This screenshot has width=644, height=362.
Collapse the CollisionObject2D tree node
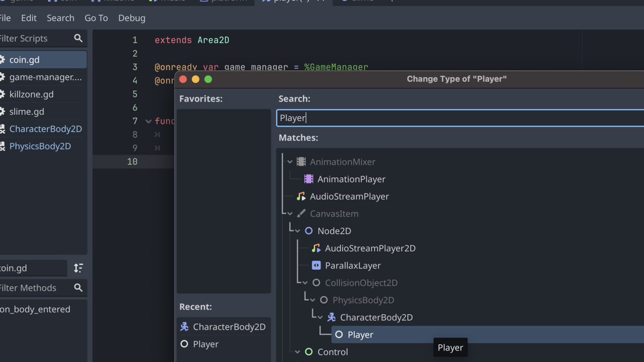[x=305, y=283]
